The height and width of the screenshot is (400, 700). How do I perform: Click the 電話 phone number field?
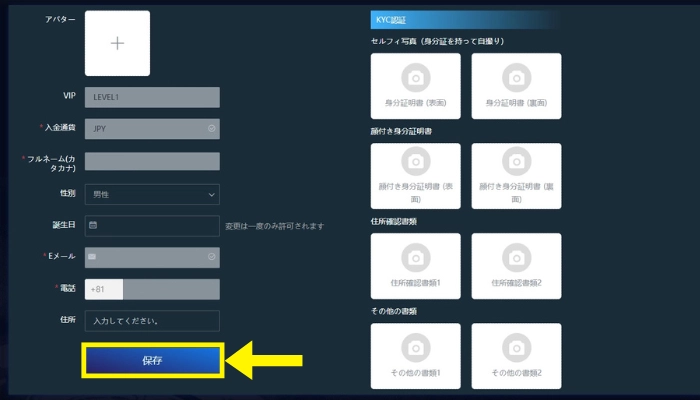click(170, 289)
